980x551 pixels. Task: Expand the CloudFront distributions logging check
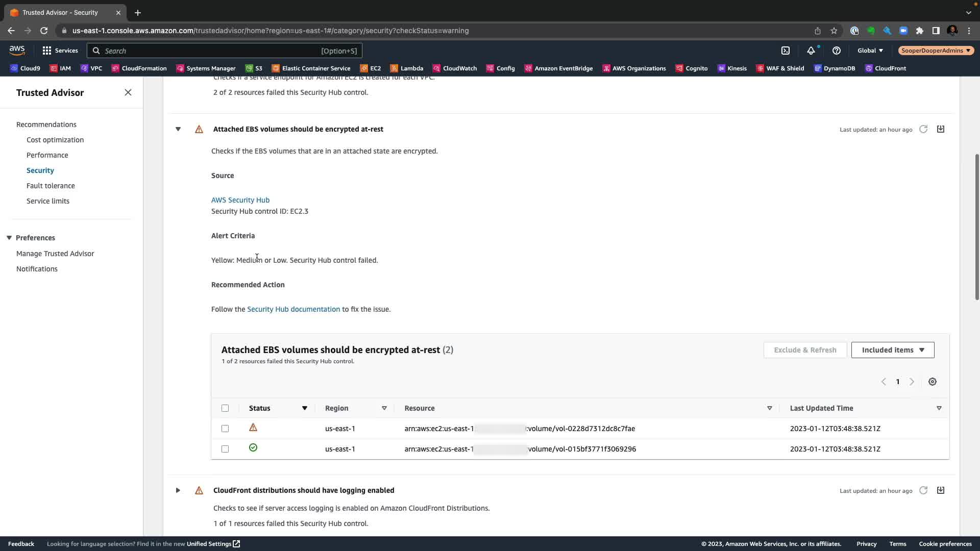(178, 490)
